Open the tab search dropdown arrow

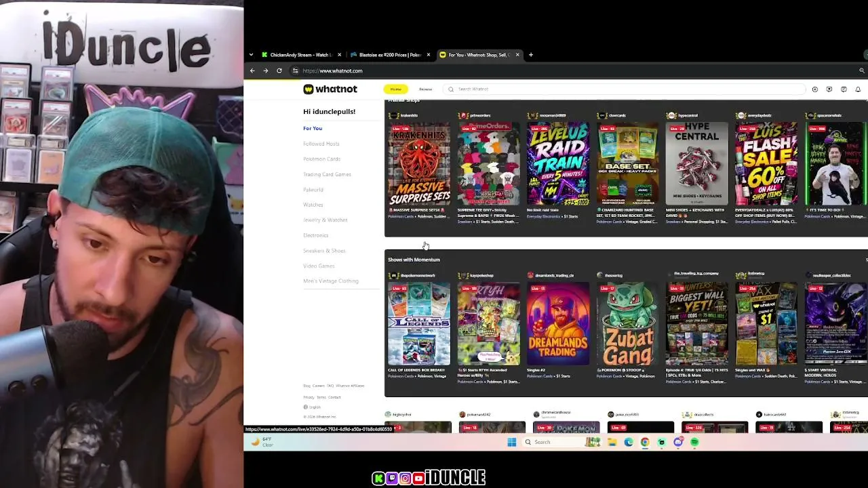pyautogui.click(x=251, y=55)
